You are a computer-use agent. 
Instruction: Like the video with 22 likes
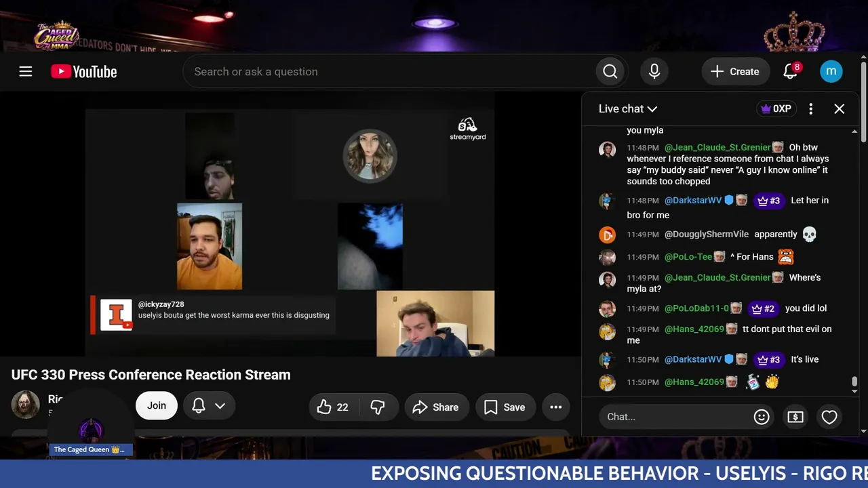tap(332, 407)
